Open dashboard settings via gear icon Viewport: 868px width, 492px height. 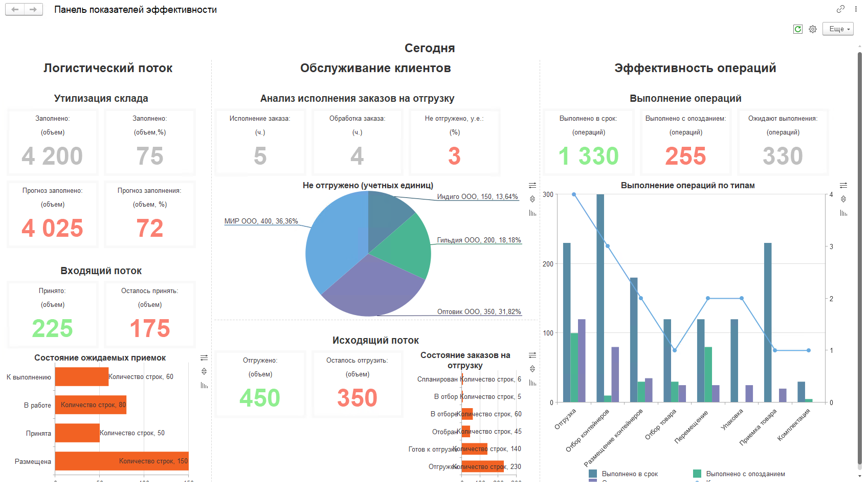point(813,29)
